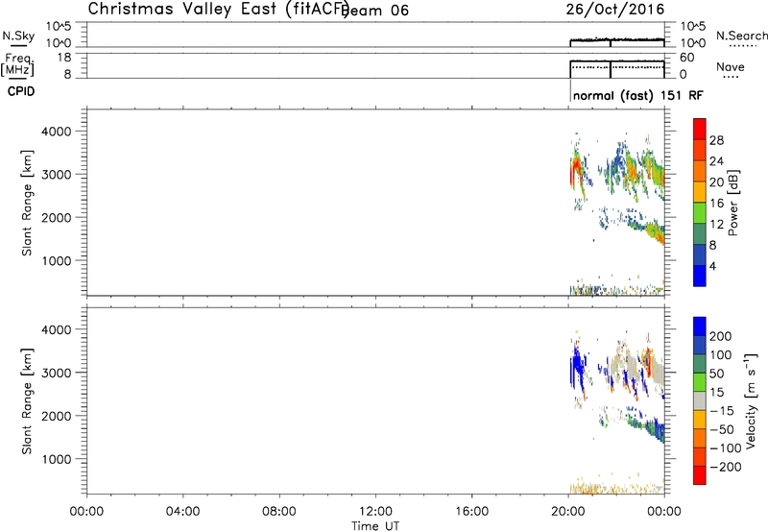
Task: Click the '04:00' time tick label
Action: (182, 512)
